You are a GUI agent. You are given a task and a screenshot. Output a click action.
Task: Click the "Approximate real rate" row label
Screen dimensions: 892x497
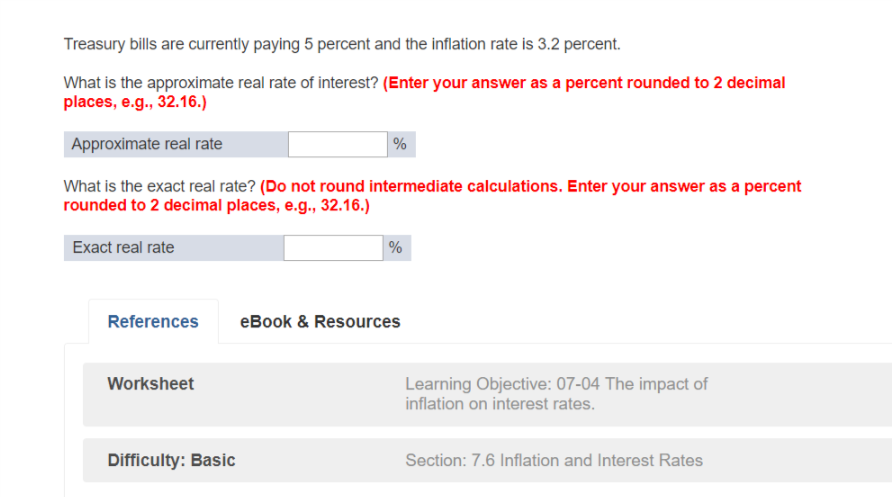click(x=147, y=144)
